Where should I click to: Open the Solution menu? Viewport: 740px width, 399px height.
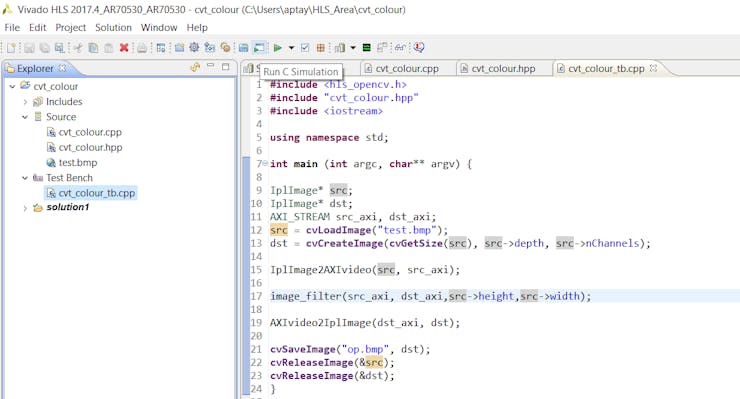(x=113, y=27)
